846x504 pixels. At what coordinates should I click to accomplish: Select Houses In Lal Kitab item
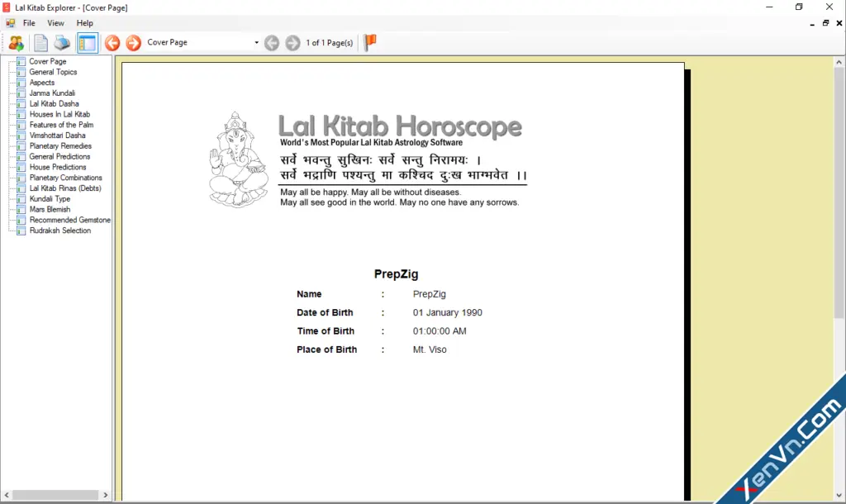59,114
